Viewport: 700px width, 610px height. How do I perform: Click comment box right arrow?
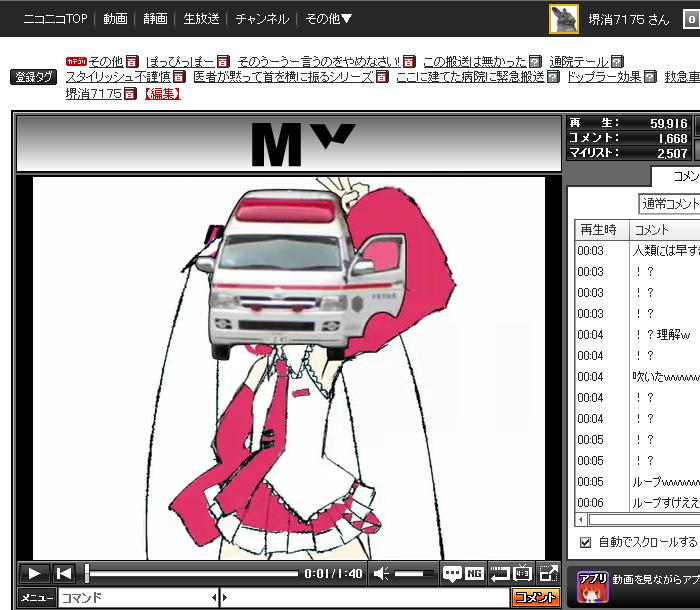tap(225, 597)
